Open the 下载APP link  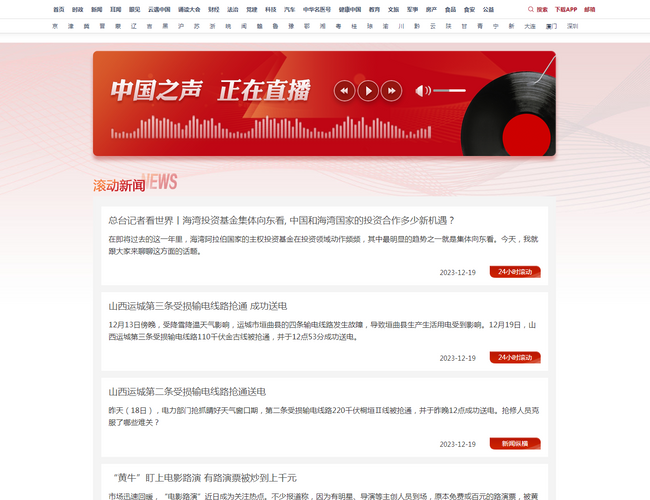coord(566,9)
